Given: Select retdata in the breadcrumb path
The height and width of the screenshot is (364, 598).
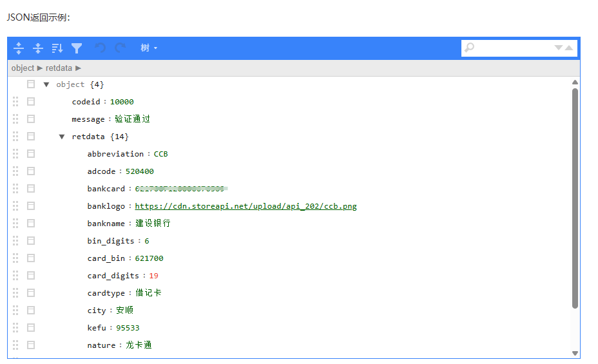Looking at the screenshot, I should 59,68.
